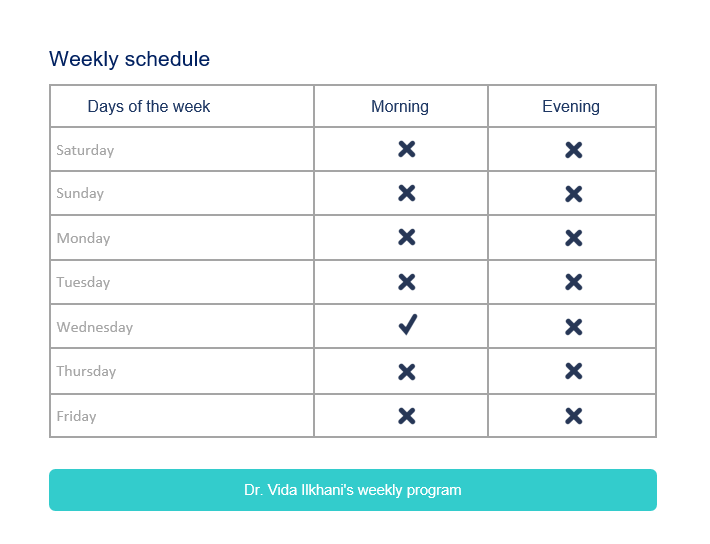This screenshot has width=710, height=544.
Task: Click the Thursday morning X mark
Action: tap(406, 371)
